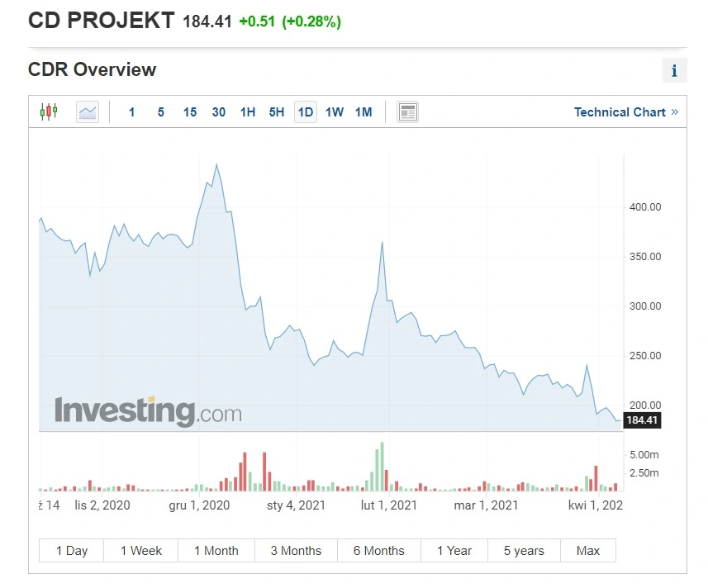The height and width of the screenshot is (588, 708).
Task: Click the December 2020 price peak on chart
Action: coord(216,164)
